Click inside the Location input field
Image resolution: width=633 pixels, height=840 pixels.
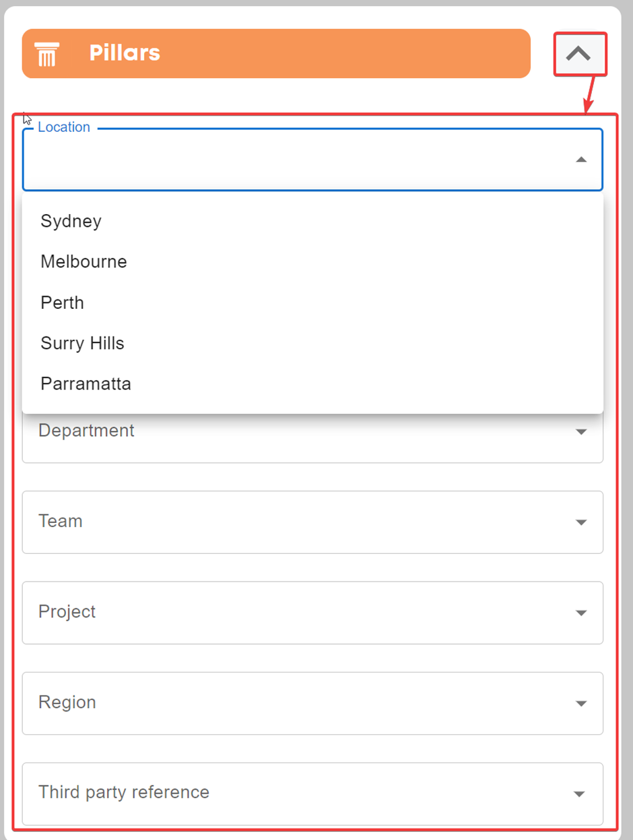[x=312, y=160]
